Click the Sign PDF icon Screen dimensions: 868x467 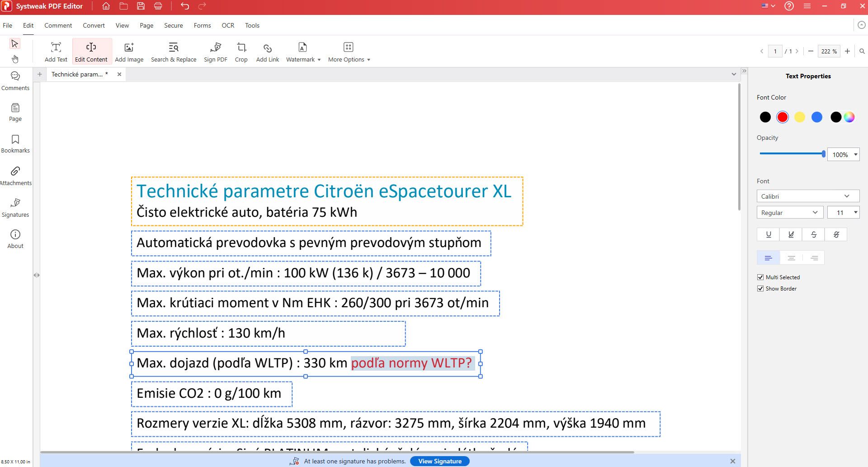click(216, 48)
